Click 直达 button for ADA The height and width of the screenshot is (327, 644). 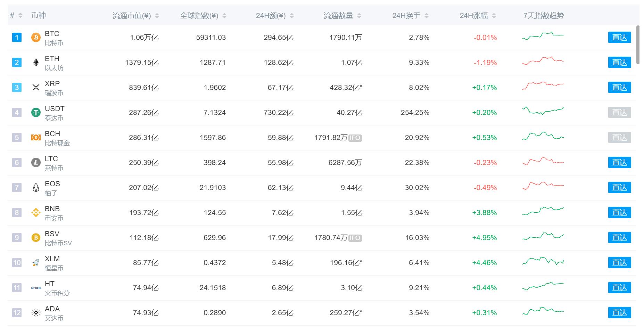click(619, 312)
